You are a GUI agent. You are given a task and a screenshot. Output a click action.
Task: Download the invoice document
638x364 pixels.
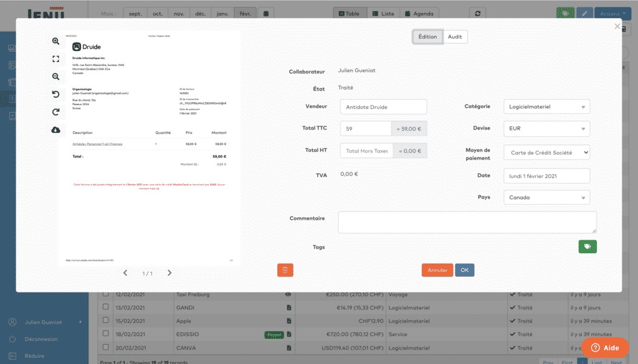click(56, 130)
